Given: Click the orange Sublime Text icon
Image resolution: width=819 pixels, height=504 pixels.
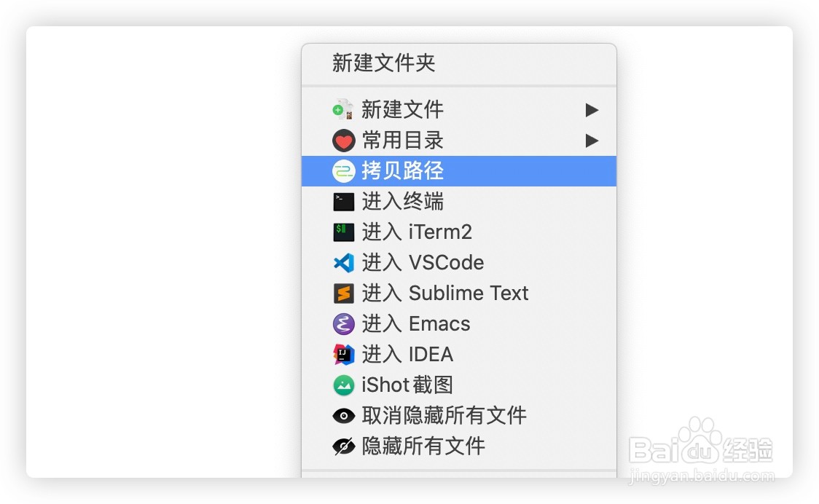Looking at the screenshot, I should click(343, 293).
